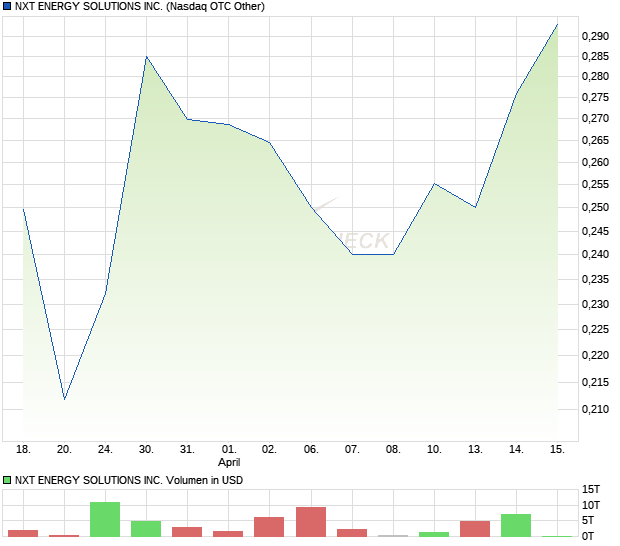The width and height of the screenshot is (620, 546).
Task: Click the price axis label '0,265'
Action: pyautogui.click(x=595, y=140)
